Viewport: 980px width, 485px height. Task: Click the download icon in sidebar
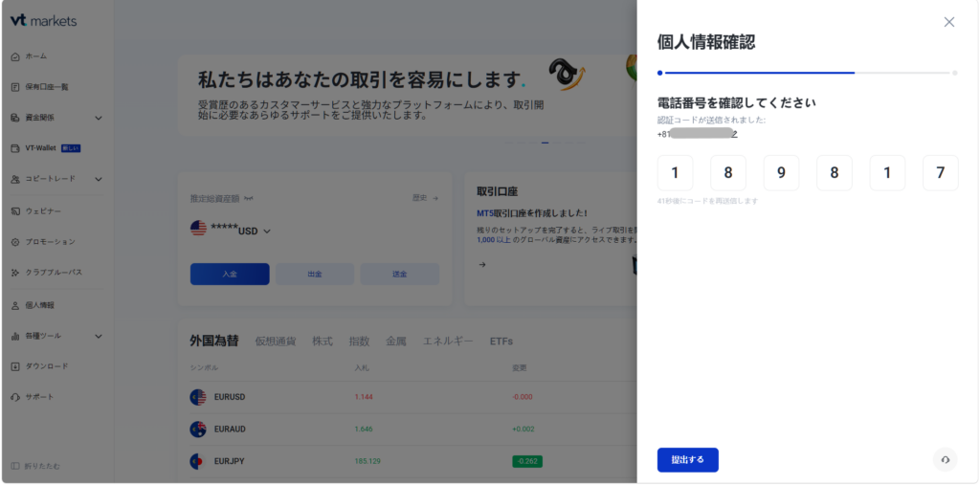15,366
